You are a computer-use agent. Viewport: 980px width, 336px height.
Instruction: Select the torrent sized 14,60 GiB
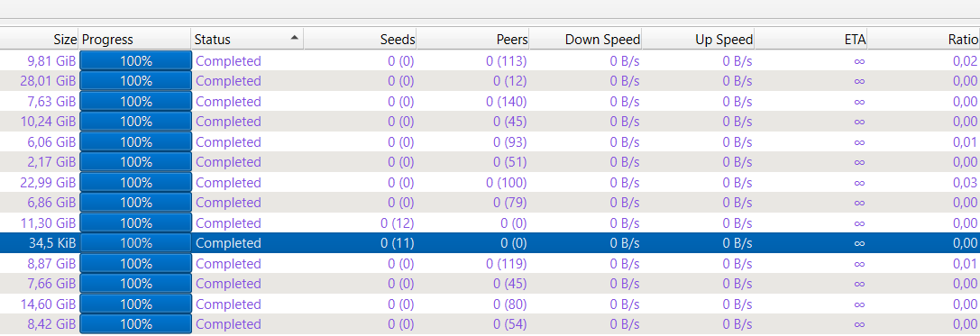point(490,304)
